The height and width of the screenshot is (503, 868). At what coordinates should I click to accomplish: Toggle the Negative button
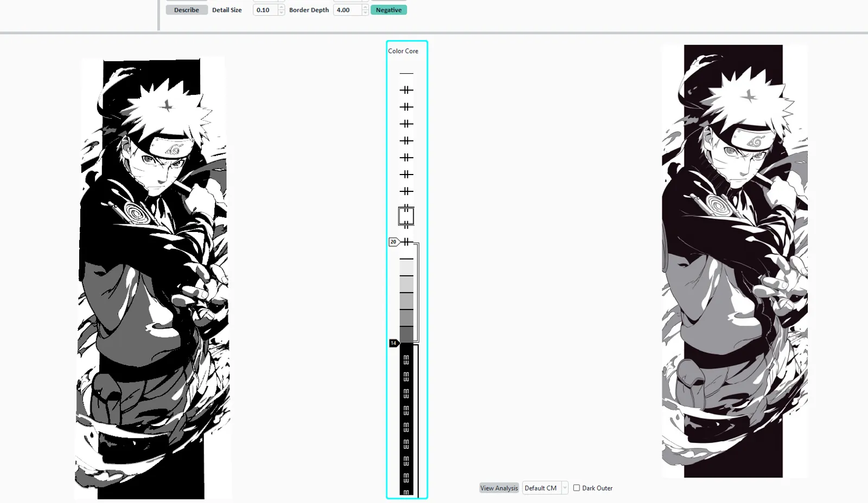click(388, 10)
